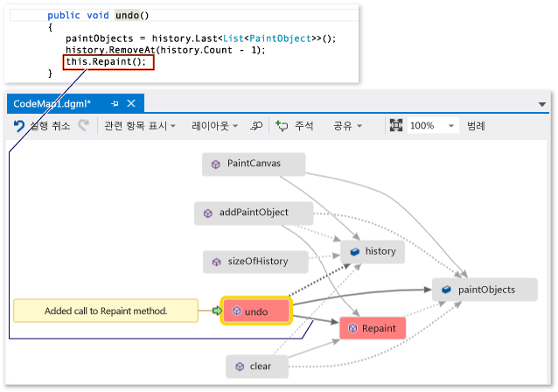The image size is (558, 392).
Task: Pin the CodeMap1.dgml tab
Action: (115, 103)
